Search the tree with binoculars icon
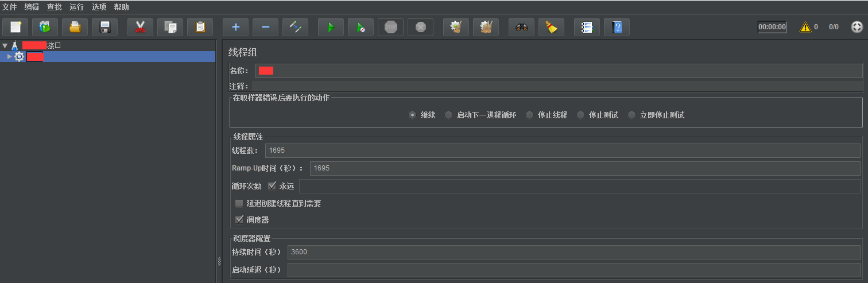The image size is (868, 283). pyautogui.click(x=521, y=27)
